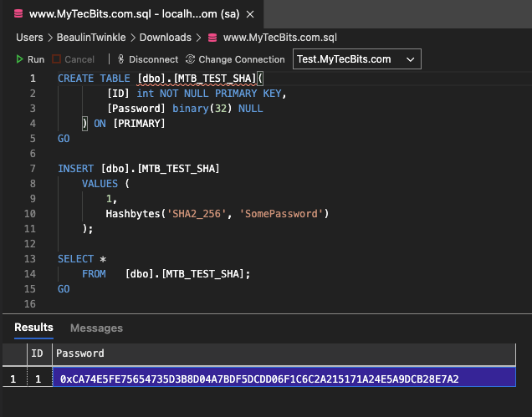
Task: Click database icon beside breadcrumb file name
Action: click(x=212, y=38)
